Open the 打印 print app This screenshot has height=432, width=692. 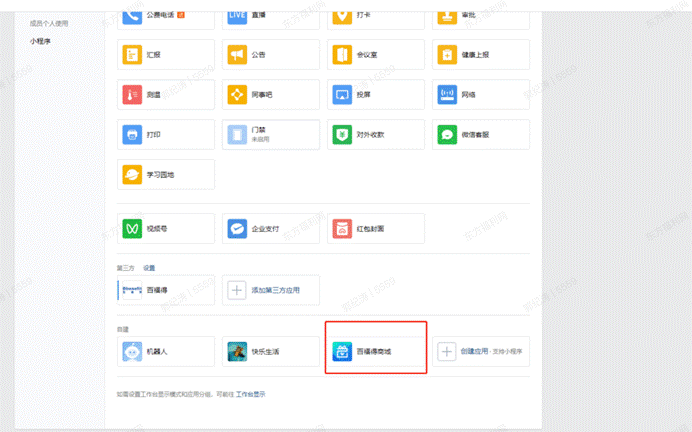click(x=165, y=134)
